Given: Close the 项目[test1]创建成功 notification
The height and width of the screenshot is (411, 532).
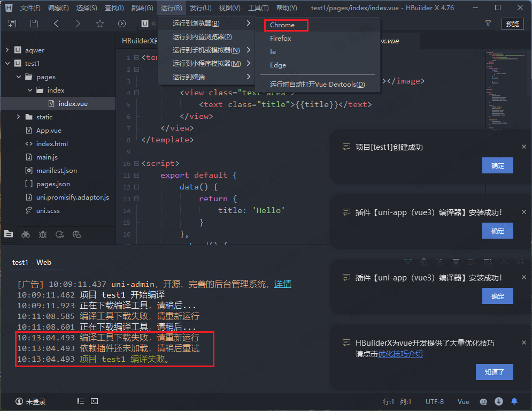Looking at the screenshot, I should pos(523,147).
